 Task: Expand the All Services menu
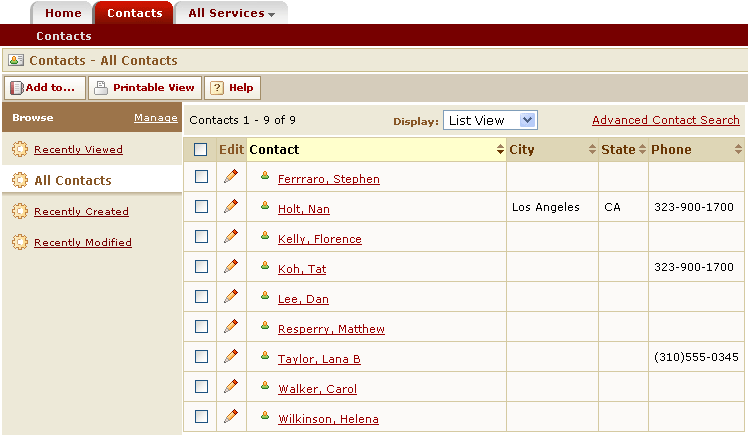tap(231, 13)
